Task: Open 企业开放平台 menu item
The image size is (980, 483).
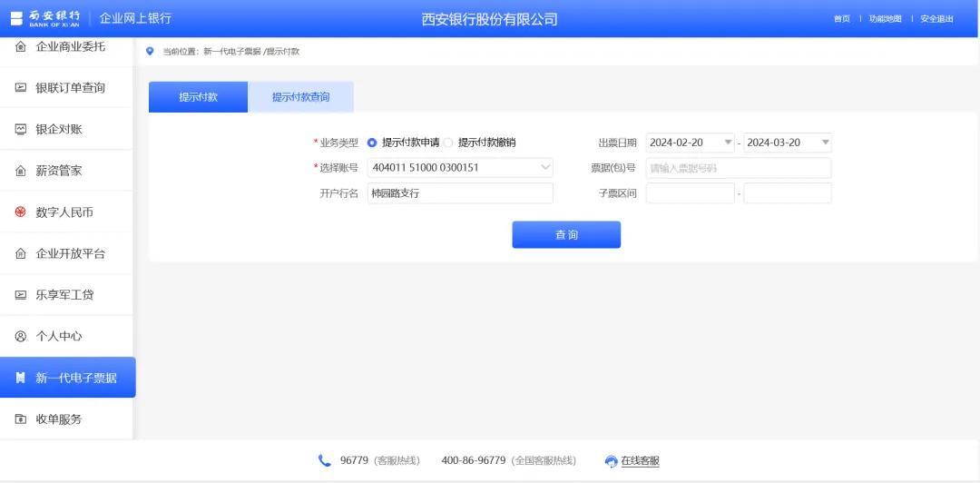Action: point(66,253)
